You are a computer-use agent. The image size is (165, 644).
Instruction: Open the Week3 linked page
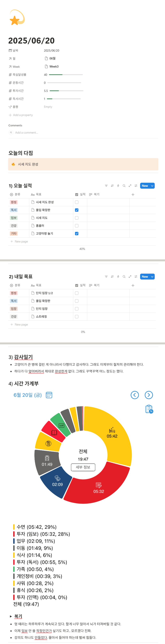point(54,67)
